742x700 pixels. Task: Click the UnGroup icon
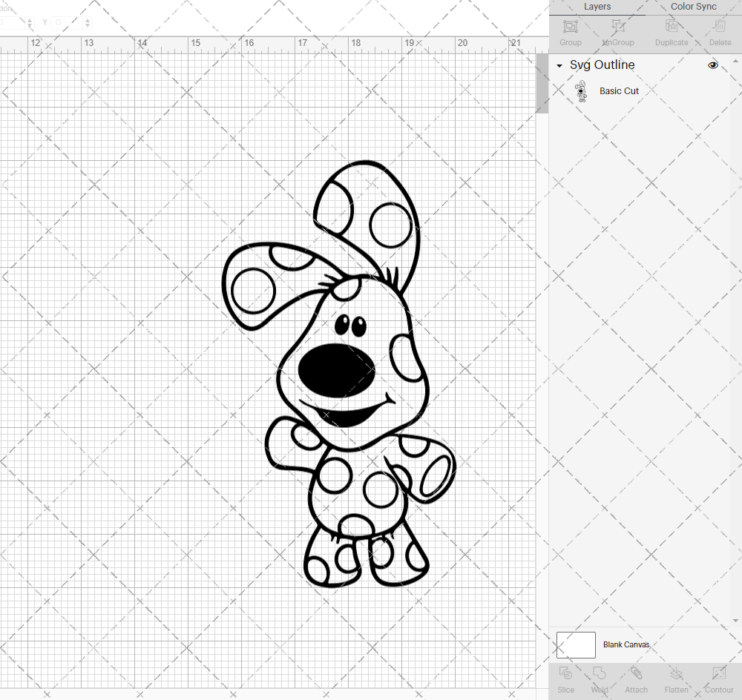[617, 33]
